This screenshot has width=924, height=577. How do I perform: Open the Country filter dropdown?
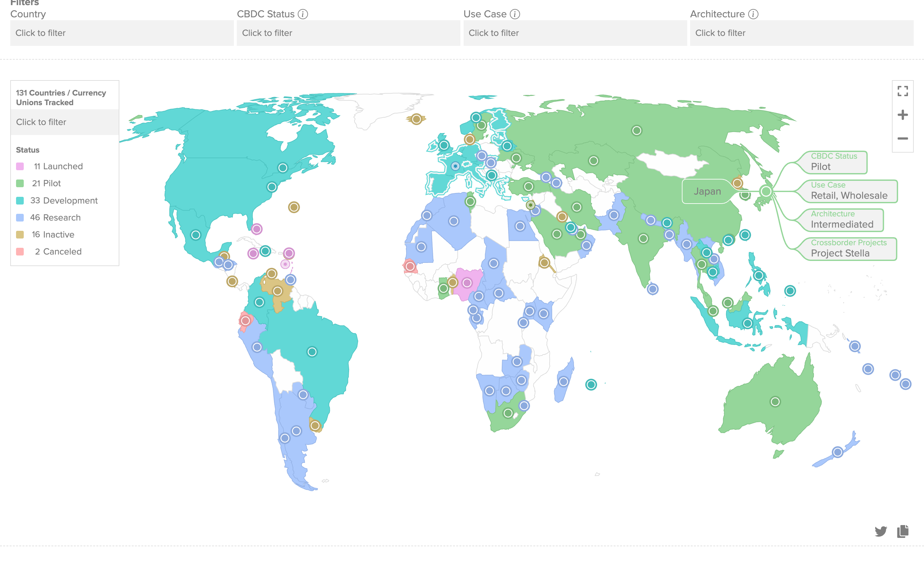[x=122, y=33]
